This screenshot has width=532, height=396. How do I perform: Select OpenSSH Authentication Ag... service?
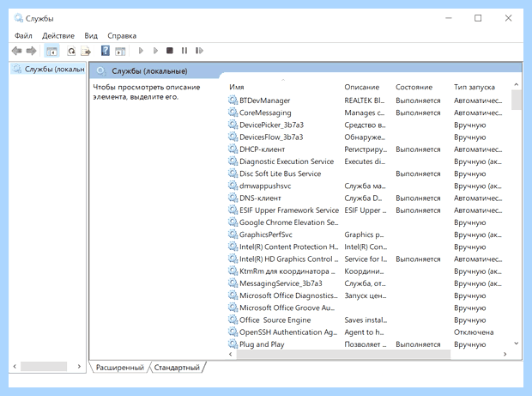288,332
